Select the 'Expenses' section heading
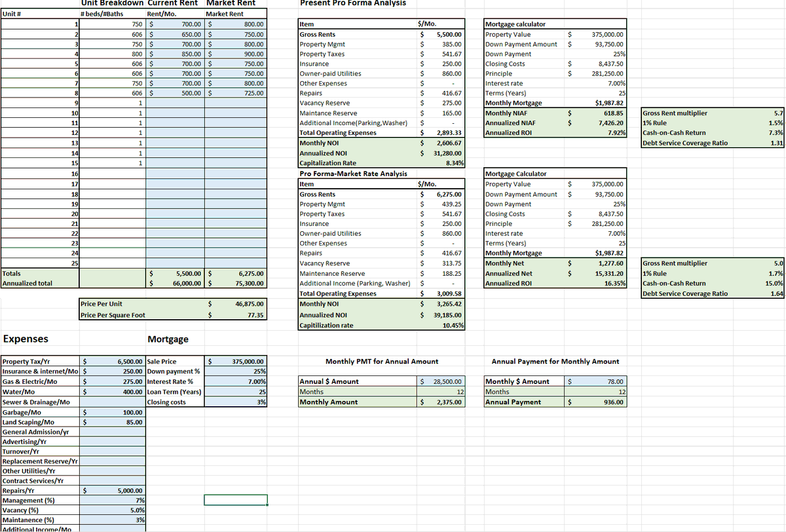 [x=26, y=339]
